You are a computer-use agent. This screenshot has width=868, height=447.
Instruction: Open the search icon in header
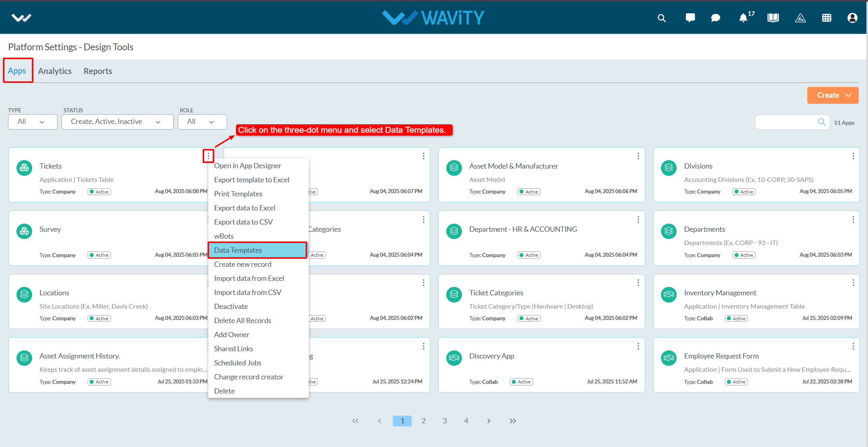click(x=661, y=18)
